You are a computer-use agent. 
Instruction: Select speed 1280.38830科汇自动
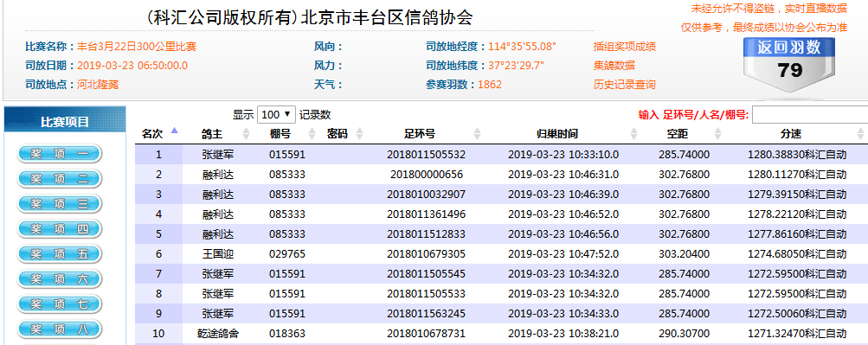pyautogui.click(x=797, y=155)
